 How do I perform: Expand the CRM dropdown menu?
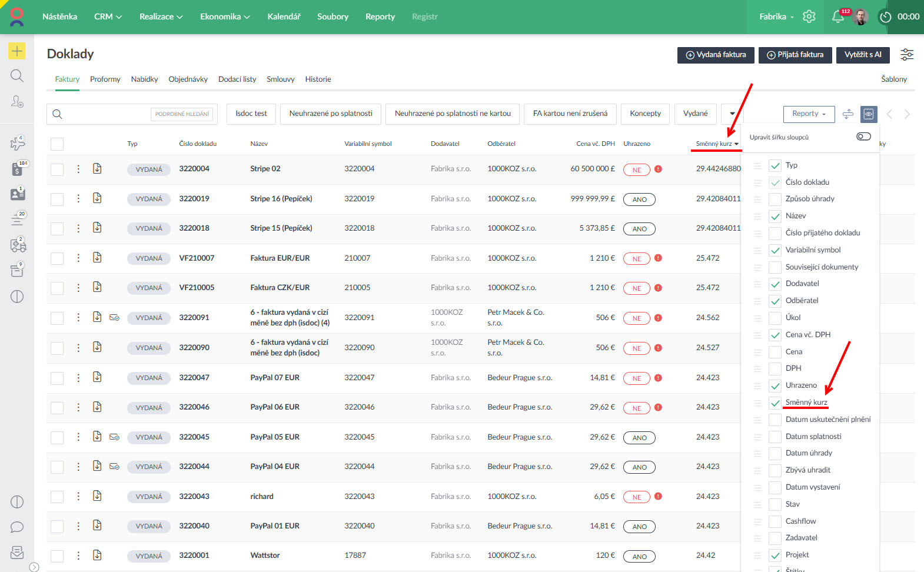[108, 16]
